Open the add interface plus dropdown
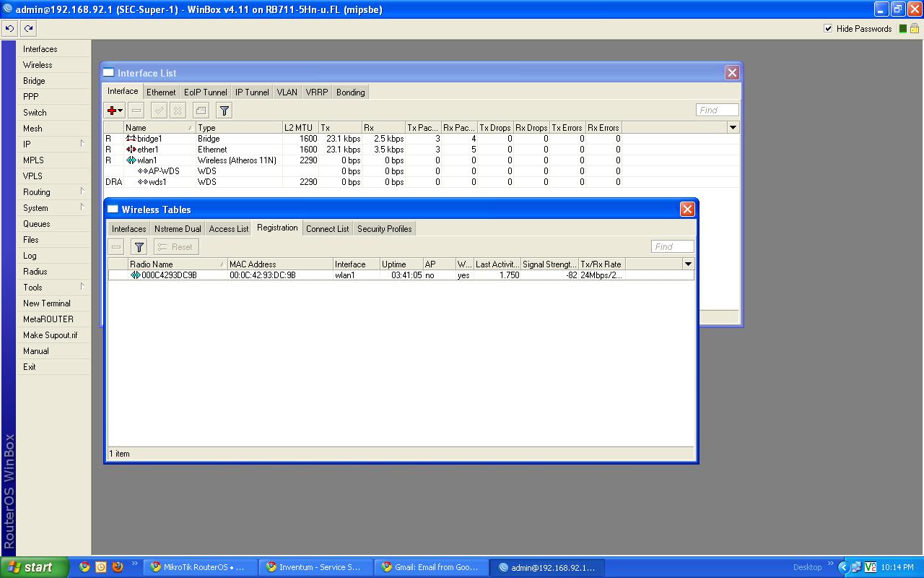The width and height of the screenshot is (924, 578). [x=115, y=110]
